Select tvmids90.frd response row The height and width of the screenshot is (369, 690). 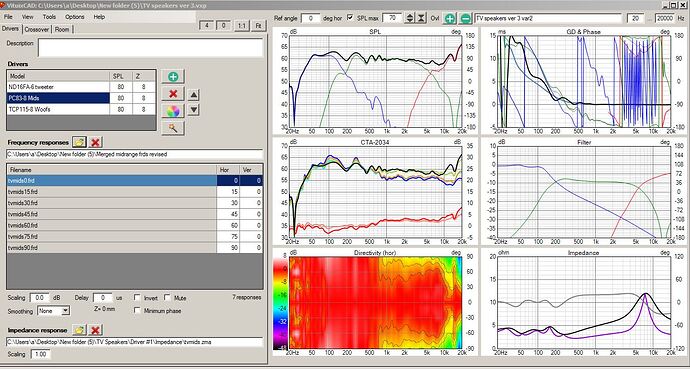(135, 248)
